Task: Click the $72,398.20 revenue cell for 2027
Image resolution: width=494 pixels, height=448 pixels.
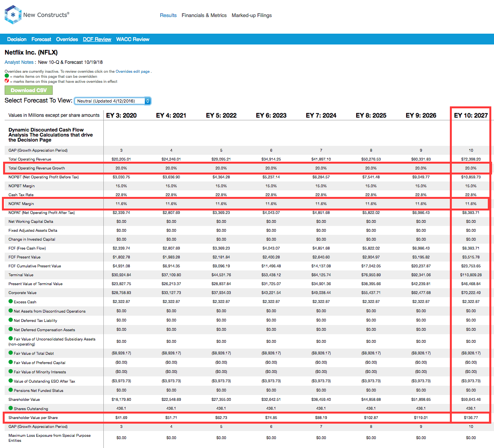Action: (x=471, y=159)
